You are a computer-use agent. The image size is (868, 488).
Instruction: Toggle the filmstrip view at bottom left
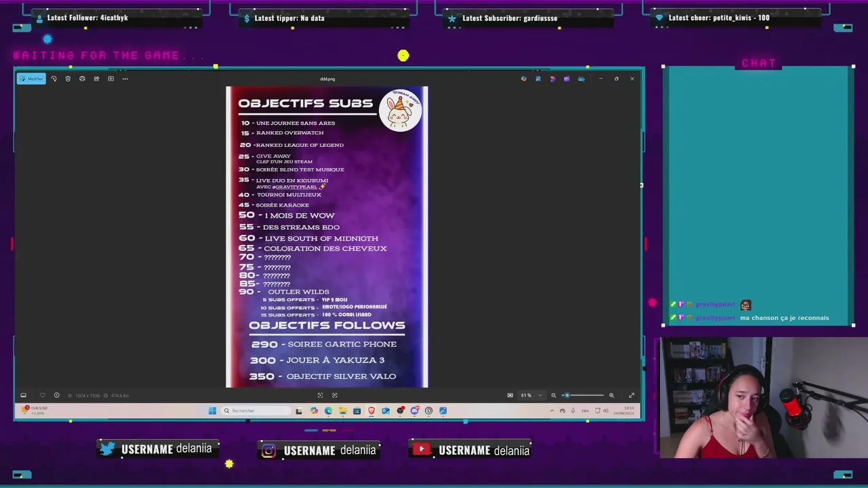coord(23,395)
